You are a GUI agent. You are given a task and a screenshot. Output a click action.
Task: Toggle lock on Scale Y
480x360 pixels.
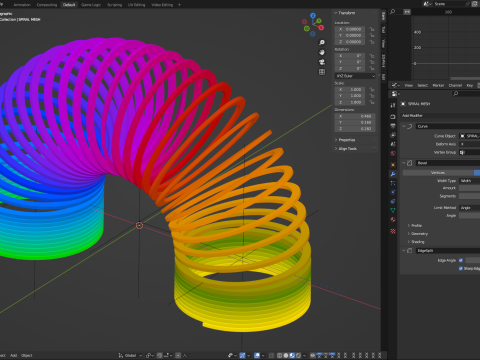coord(372,96)
